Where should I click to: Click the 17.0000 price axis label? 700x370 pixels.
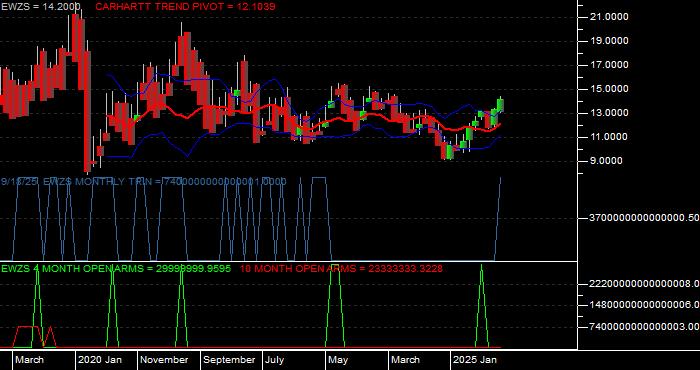click(609, 65)
